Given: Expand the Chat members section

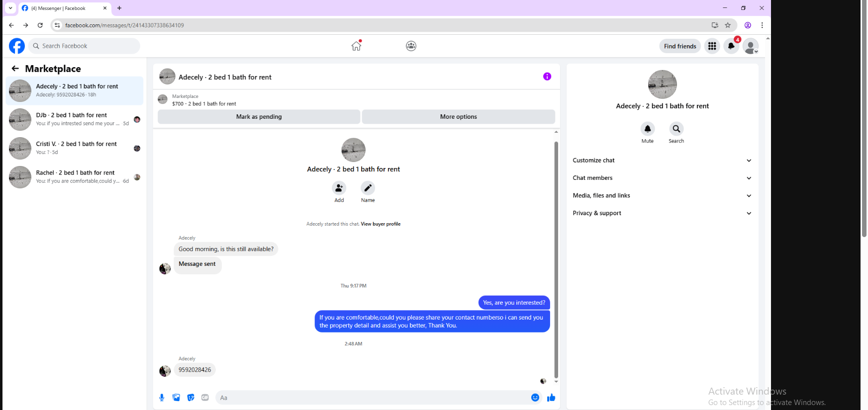Looking at the screenshot, I should click(662, 178).
